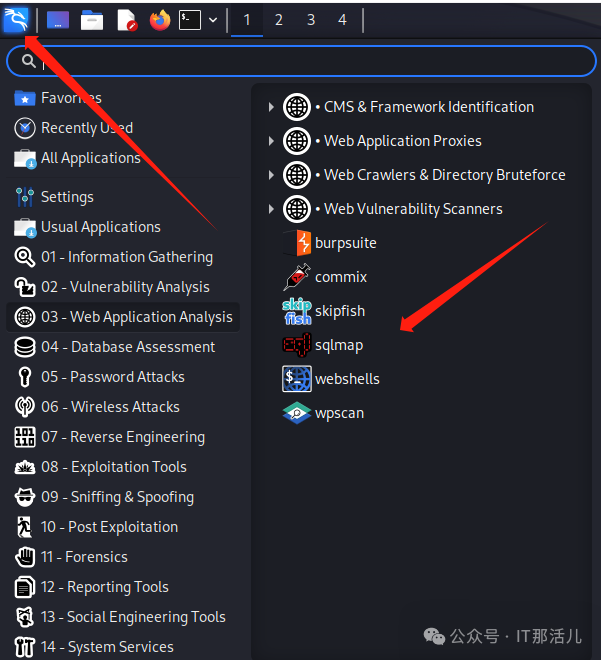Expand Web Crawlers & Directory Bruteforce arrow

click(x=271, y=175)
